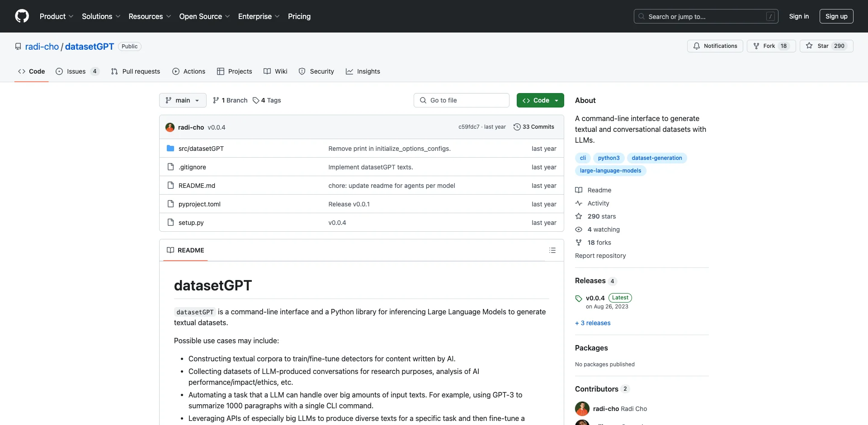This screenshot has height=425, width=868.
Task: Open the + 3 releases link
Action: pyautogui.click(x=593, y=323)
